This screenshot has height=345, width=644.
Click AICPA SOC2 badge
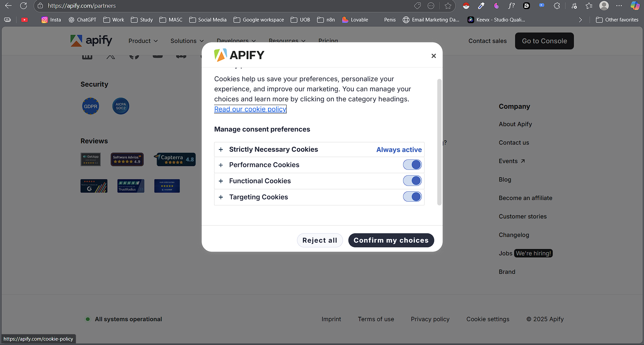(121, 106)
